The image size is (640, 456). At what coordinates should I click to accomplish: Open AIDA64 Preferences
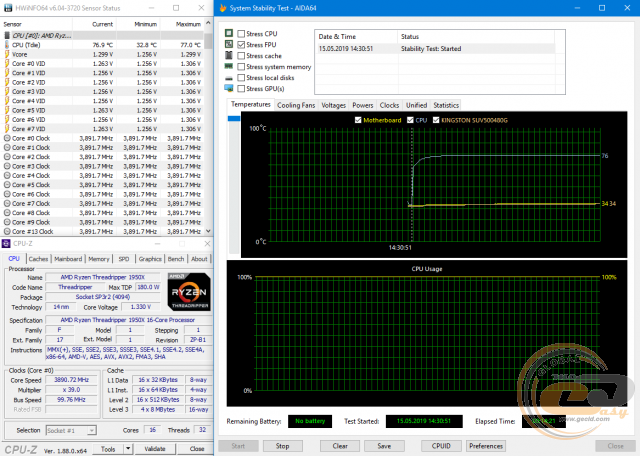pos(486,446)
